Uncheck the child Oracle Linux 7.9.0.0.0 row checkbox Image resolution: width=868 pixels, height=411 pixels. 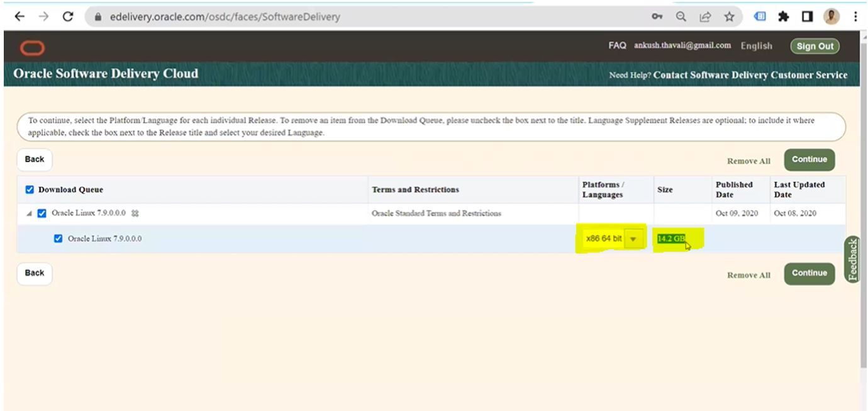point(58,239)
